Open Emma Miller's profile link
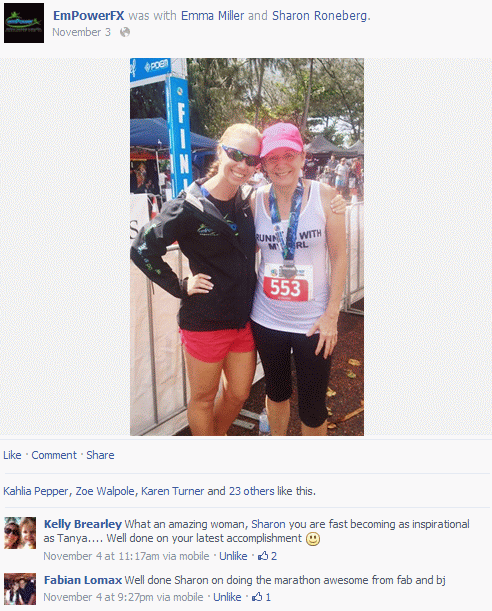The height and width of the screenshot is (611, 492). (x=212, y=16)
